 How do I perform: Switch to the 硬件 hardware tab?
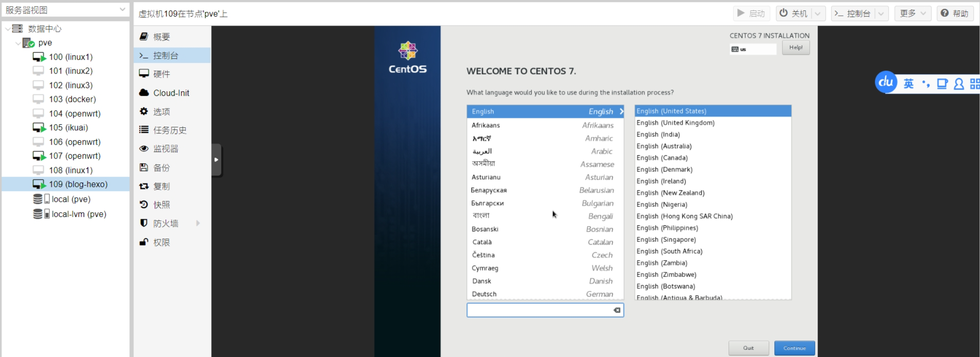pyautogui.click(x=161, y=74)
